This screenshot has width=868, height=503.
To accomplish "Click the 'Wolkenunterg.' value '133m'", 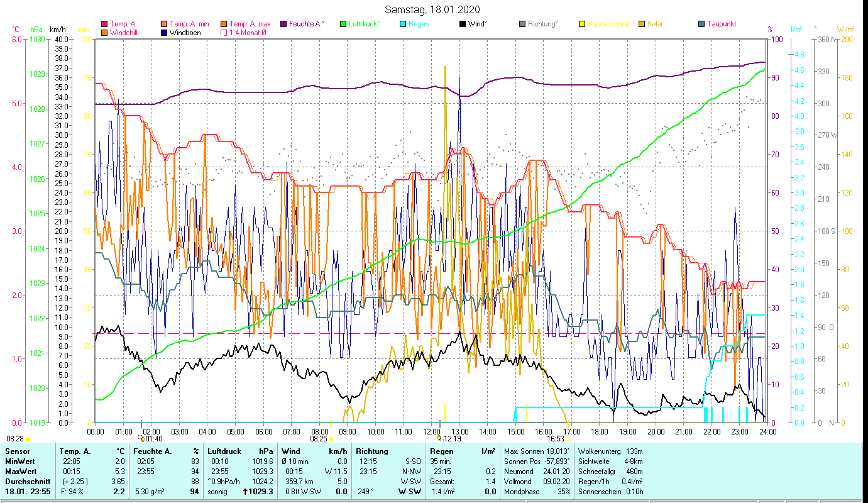I will click(634, 451).
